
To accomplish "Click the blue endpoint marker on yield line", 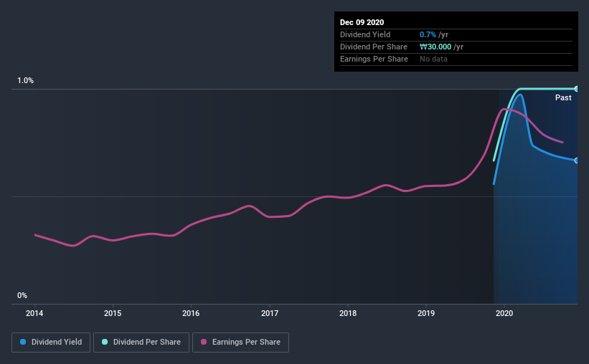I will pyautogui.click(x=576, y=161).
